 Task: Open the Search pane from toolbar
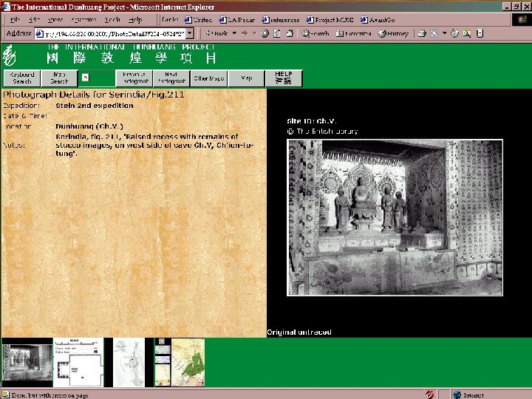click(316, 33)
